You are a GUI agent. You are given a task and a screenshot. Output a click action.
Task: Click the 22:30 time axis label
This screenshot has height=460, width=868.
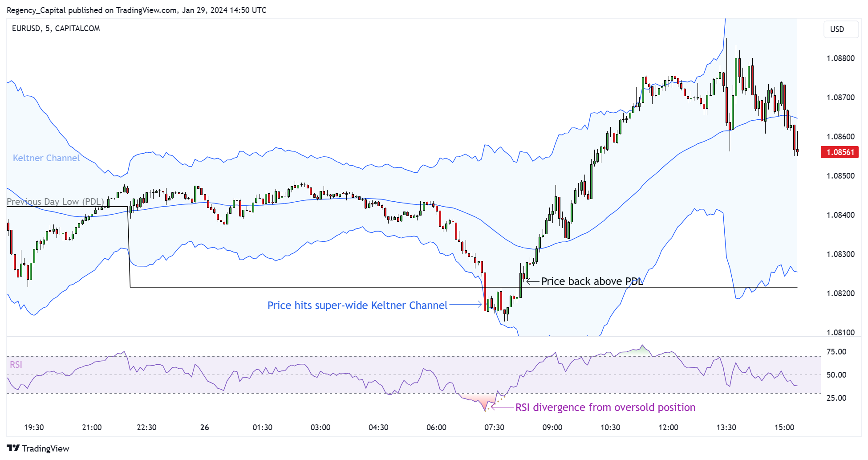(x=146, y=427)
